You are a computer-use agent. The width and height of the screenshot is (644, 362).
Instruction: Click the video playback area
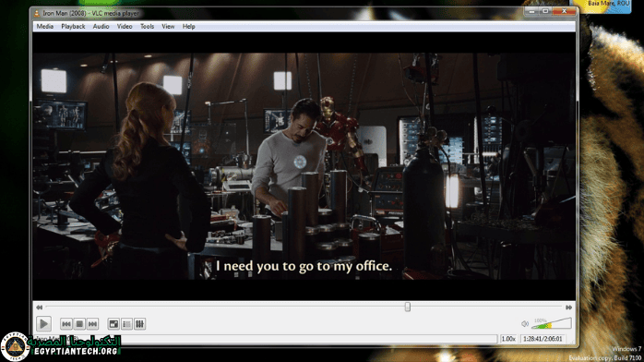[x=304, y=166]
